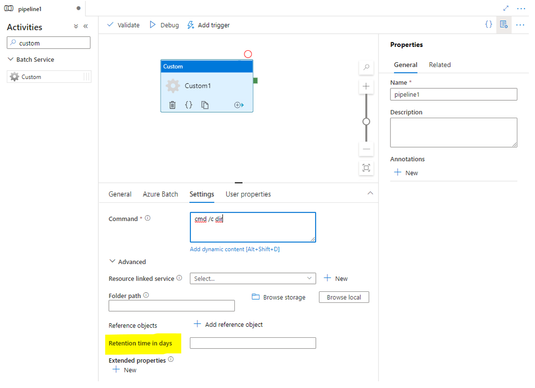This screenshot has height=388, width=535.
Task: Open Resource linked service dropdown
Action: point(253,278)
